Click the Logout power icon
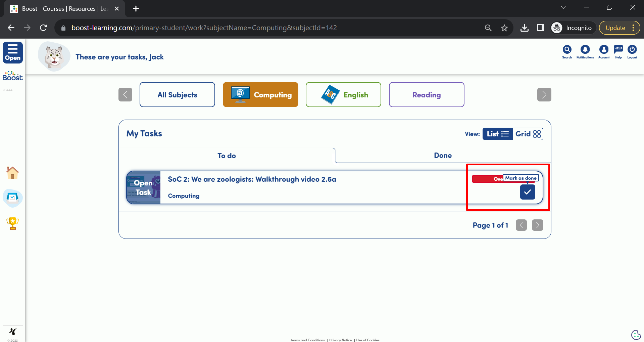The width and height of the screenshot is (644, 342). point(632,50)
